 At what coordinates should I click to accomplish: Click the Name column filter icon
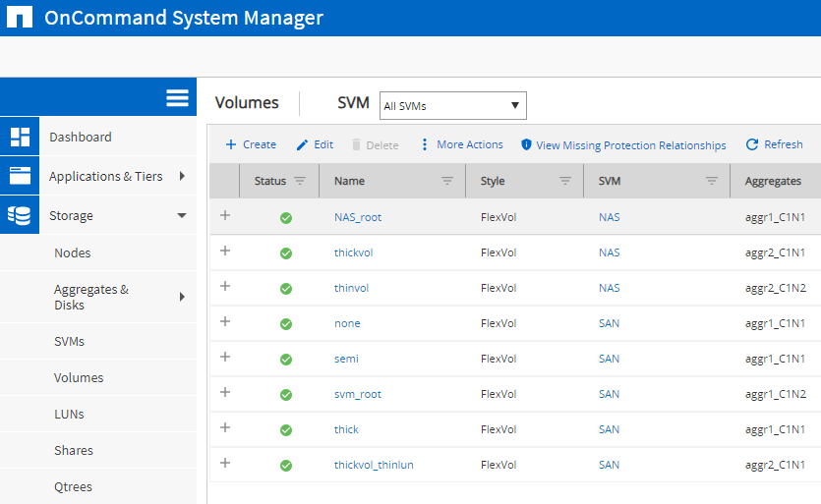point(447,181)
